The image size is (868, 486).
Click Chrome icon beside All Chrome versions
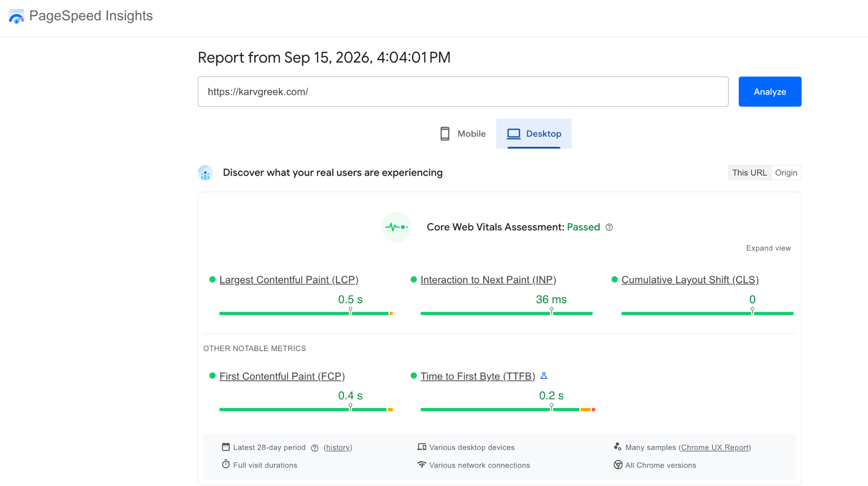click(618, 465)
